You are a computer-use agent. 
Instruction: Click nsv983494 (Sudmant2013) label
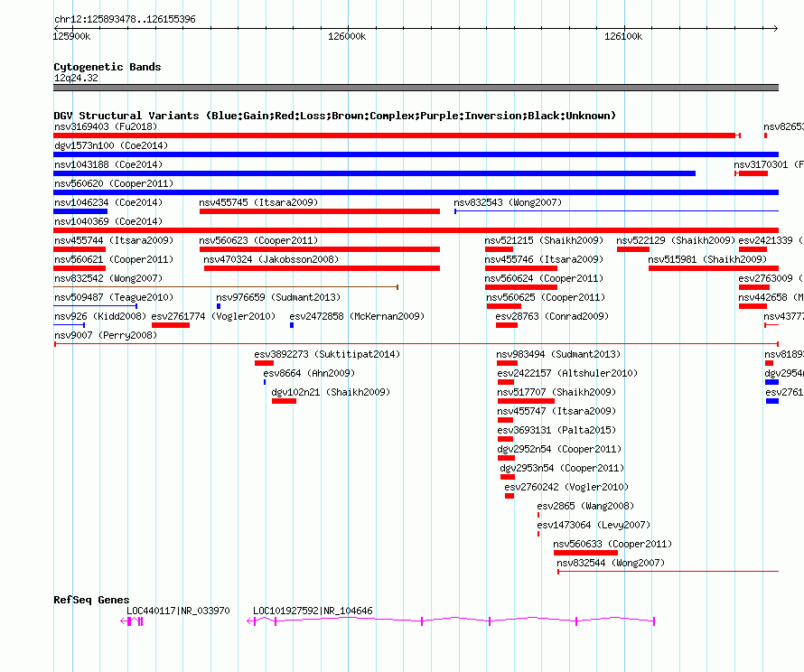(x=558, y=354)
